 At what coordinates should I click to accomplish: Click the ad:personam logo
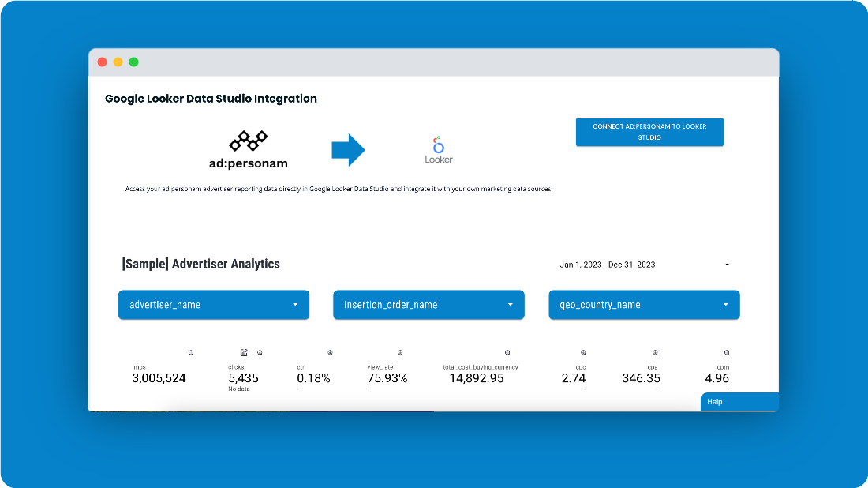tap(248, 149)
